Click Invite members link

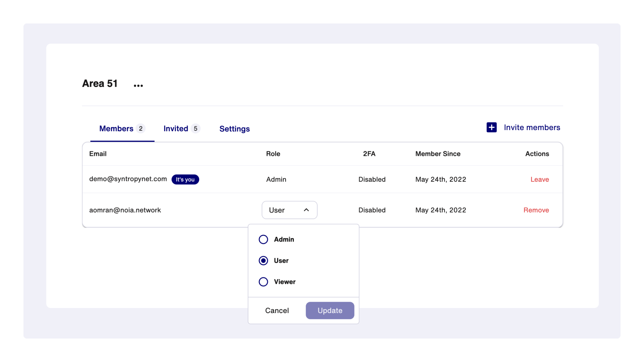coord(532,127)
